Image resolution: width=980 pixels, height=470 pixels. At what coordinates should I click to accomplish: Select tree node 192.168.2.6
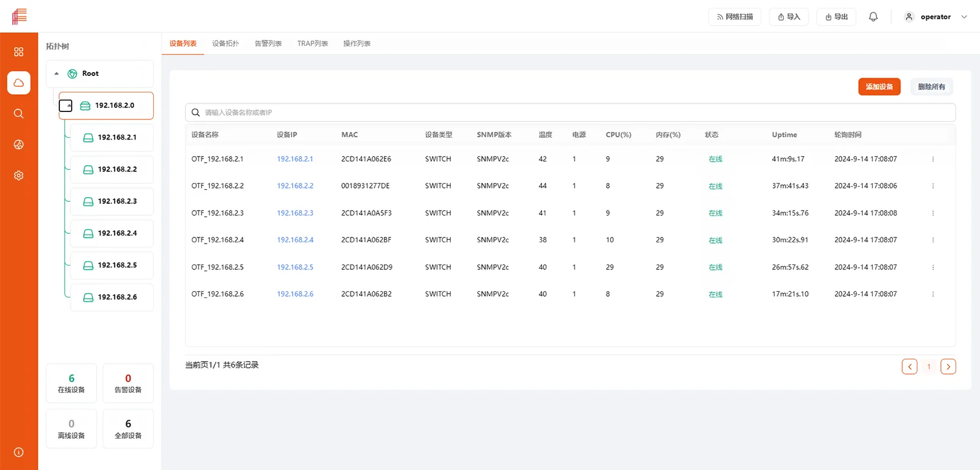coord(112,297)
